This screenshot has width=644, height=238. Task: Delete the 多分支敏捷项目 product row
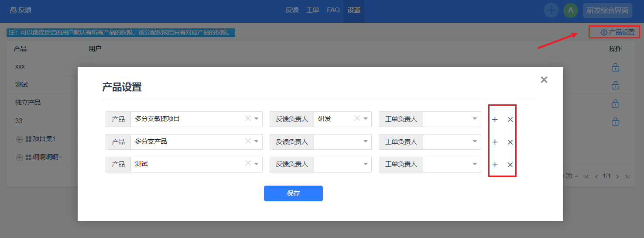coord(510,119)
